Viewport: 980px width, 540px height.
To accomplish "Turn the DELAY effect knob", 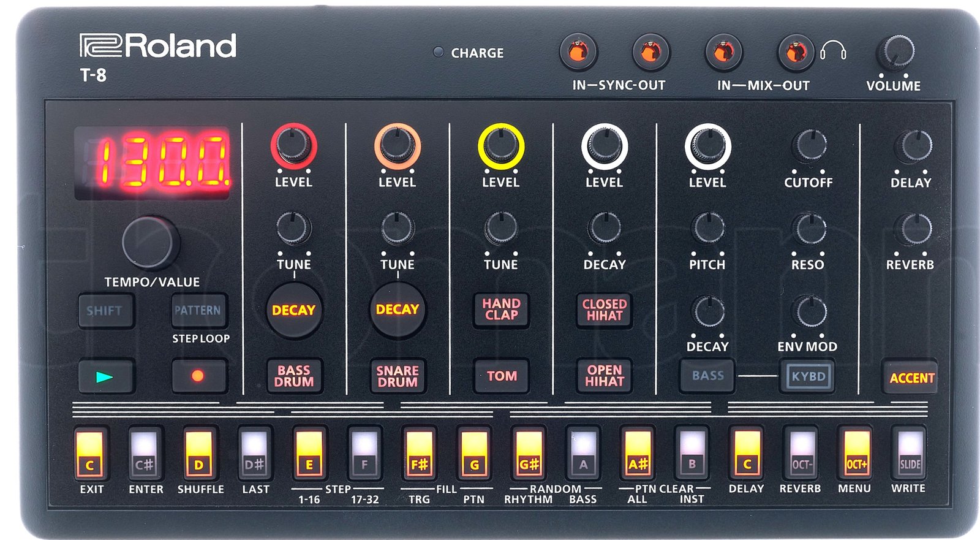I will pyautogui.click(x=913, y=146).
